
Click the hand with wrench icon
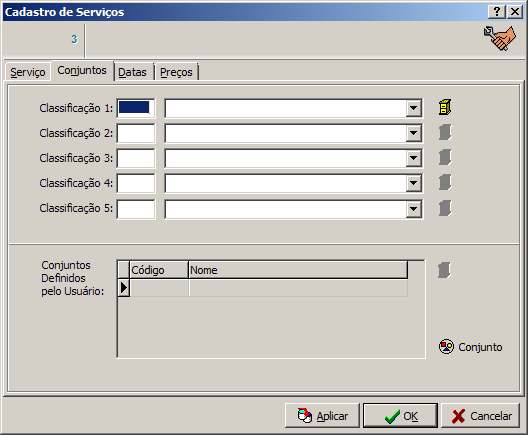coord(500,38)
